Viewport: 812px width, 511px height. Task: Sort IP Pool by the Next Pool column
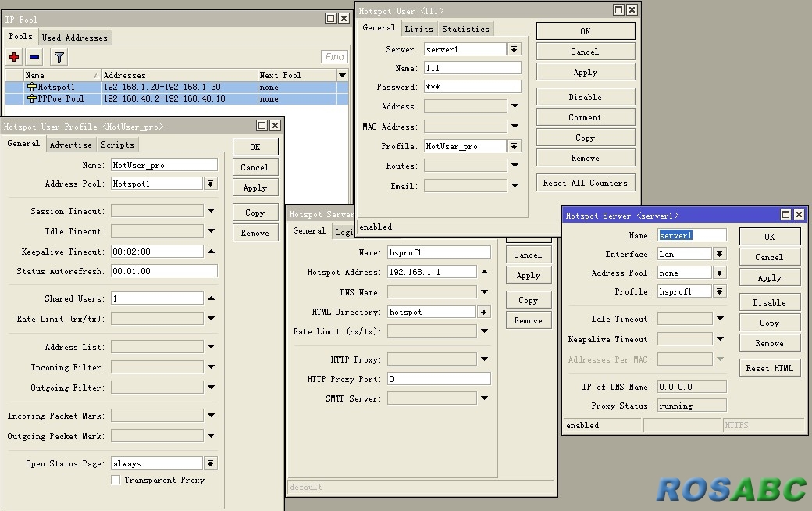point(297,75)
